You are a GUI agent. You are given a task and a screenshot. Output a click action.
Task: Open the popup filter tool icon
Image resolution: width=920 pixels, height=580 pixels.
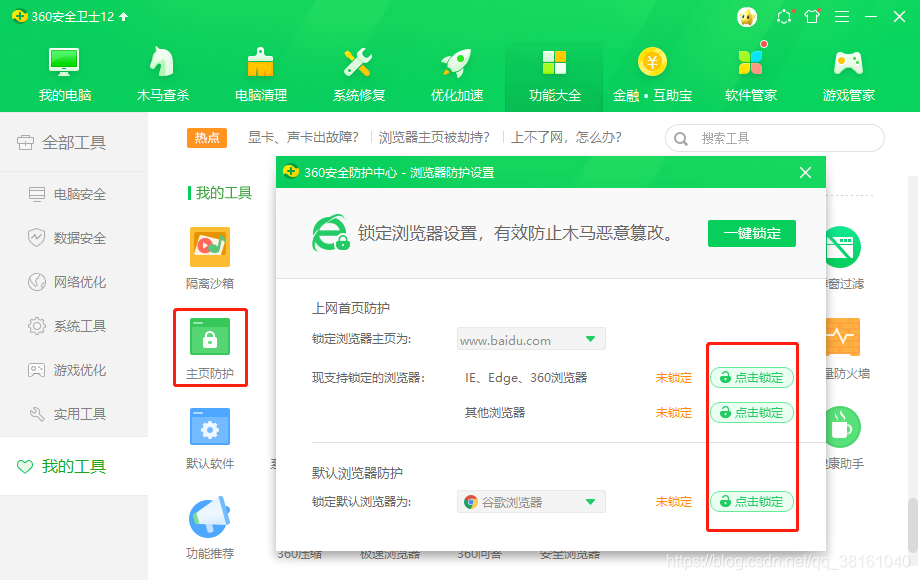(843, 247)
